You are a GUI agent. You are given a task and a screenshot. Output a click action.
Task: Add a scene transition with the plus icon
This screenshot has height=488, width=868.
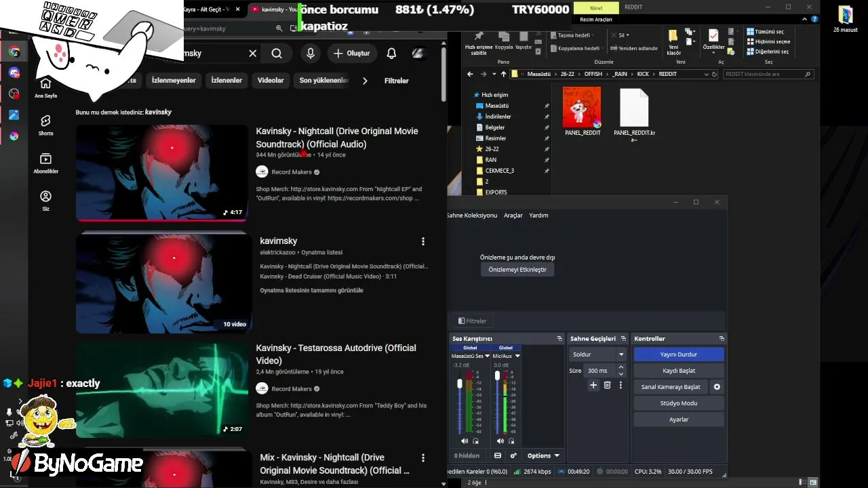593,385
